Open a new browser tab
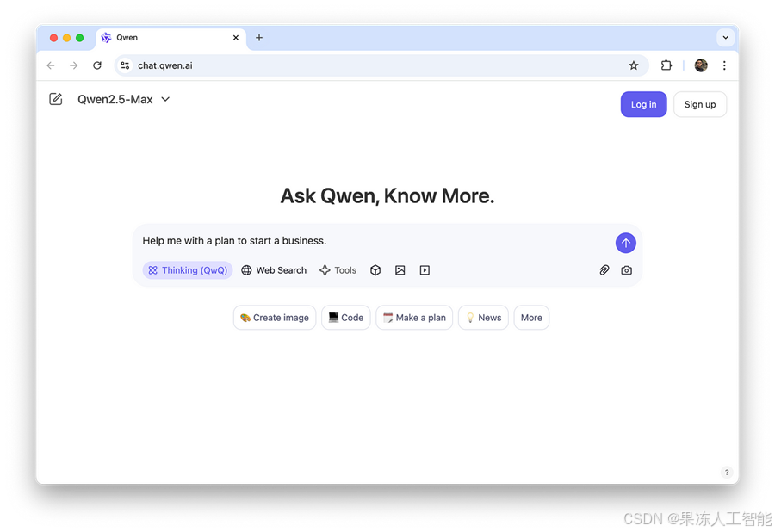Screen dimensions: 775x532 [259, 38]
